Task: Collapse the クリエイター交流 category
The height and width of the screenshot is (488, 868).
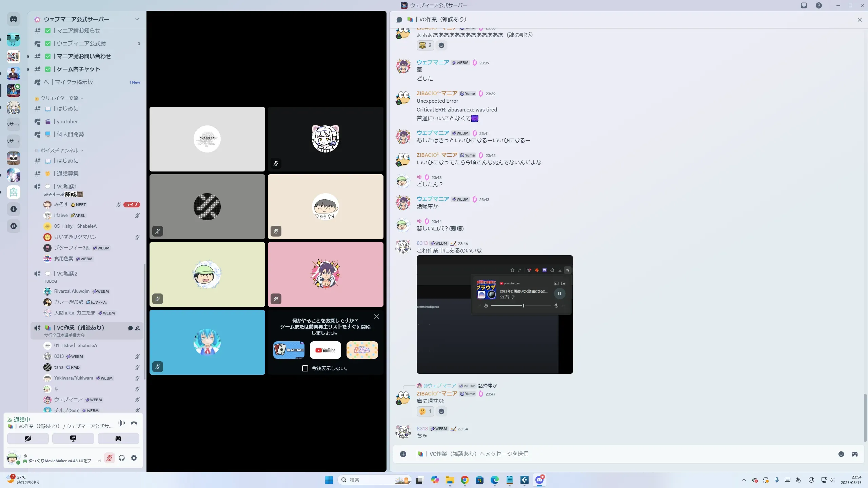Action: coord(60,98)
